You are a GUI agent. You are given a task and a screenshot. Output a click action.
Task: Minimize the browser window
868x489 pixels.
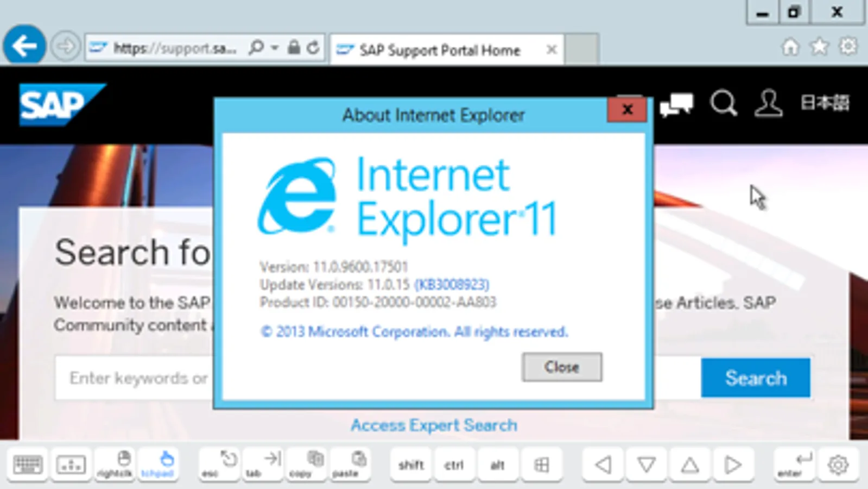762,12
